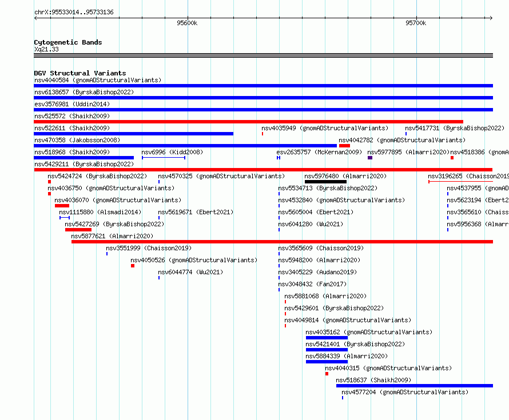Click the nsv6044774 Wu2021 label

point(190,272)
